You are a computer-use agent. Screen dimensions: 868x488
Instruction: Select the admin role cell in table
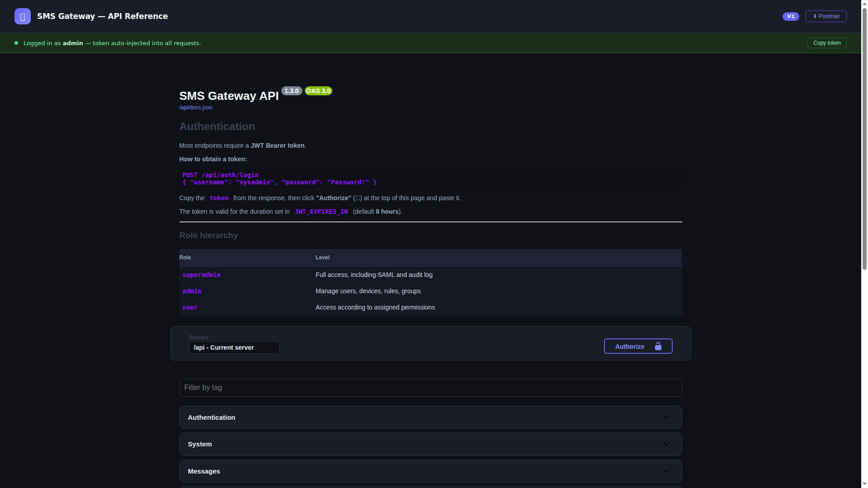(192, 291)
